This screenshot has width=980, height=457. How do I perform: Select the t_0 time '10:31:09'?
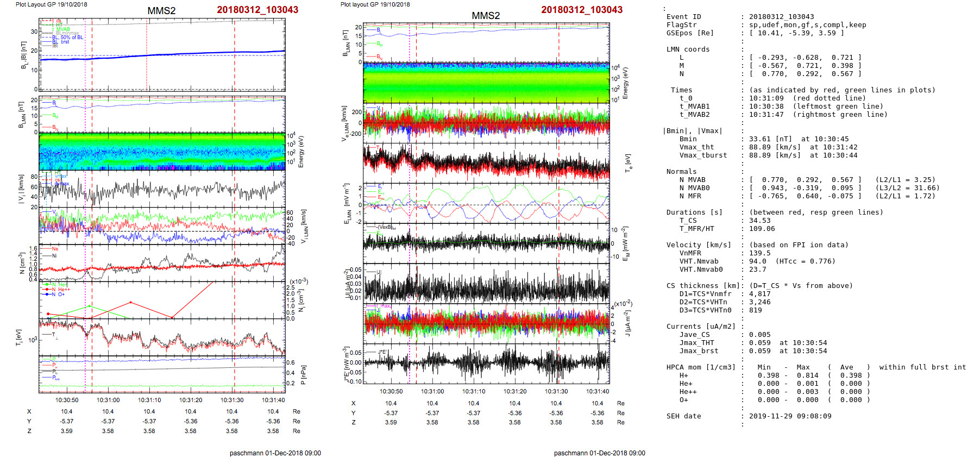pyautogui.click(x=767, y=98)
